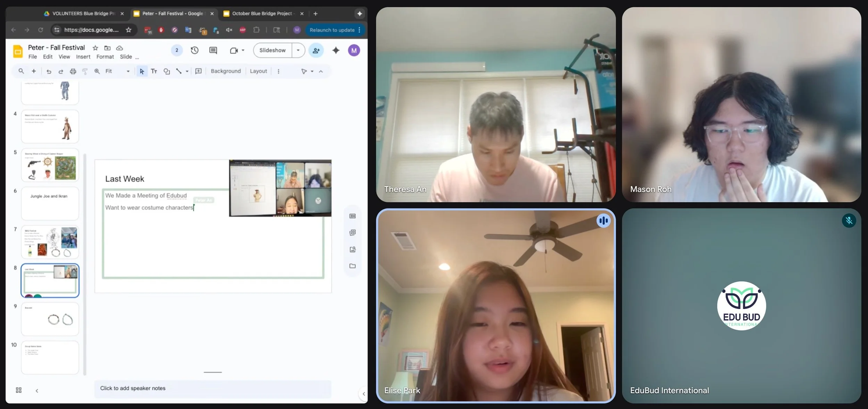This screenshot has height=409, width=868.
Task: Open the browser extensions puzzle menu
Action: pyautogui.click(x=256, y=30)
